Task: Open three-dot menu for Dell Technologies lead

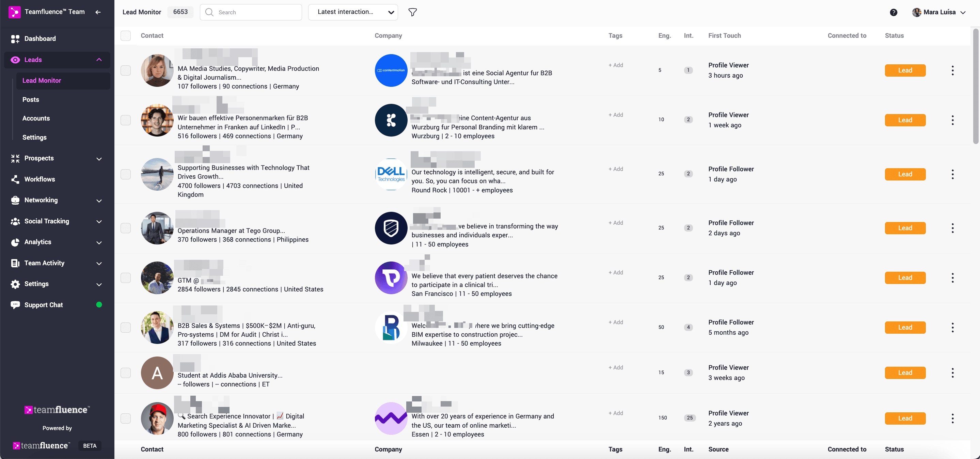Action: [x=952, y=174]
